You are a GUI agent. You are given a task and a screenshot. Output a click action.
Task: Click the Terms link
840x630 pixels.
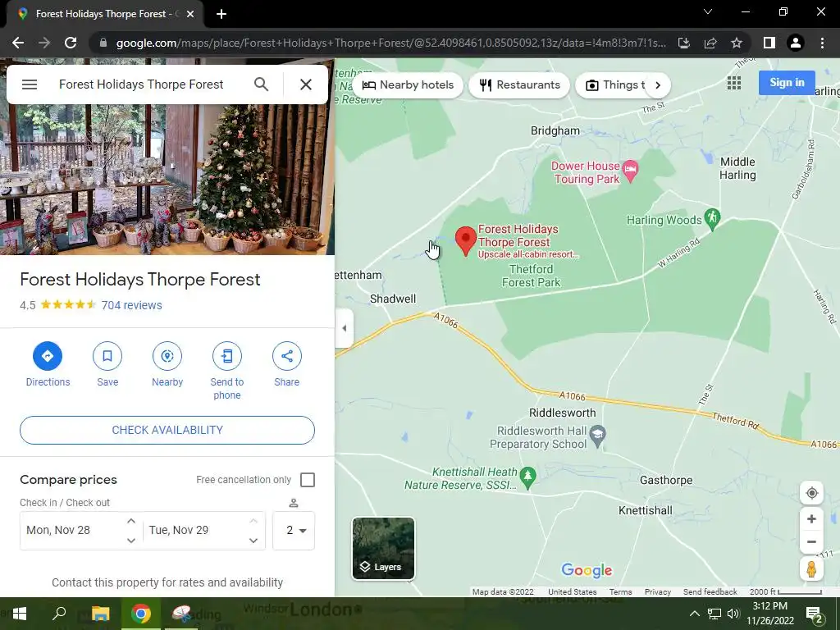pos(620,592)
